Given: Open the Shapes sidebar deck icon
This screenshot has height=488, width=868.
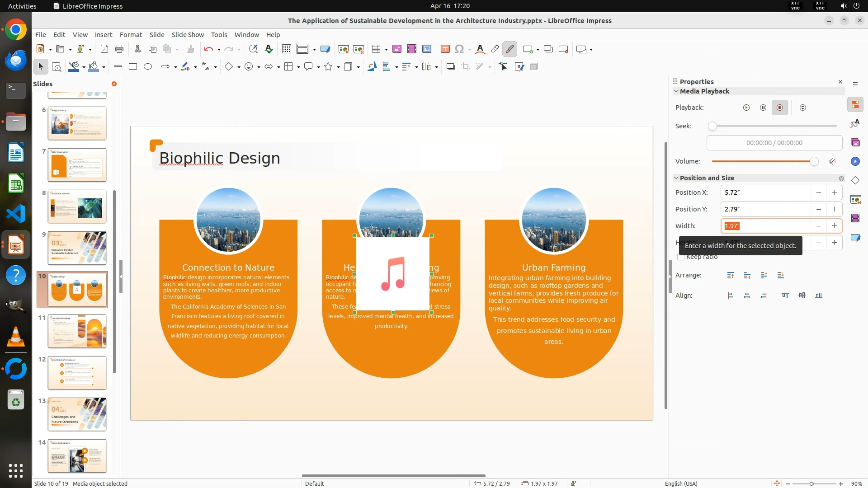Looking at the screenshot, I should click(x=855, y=180).
